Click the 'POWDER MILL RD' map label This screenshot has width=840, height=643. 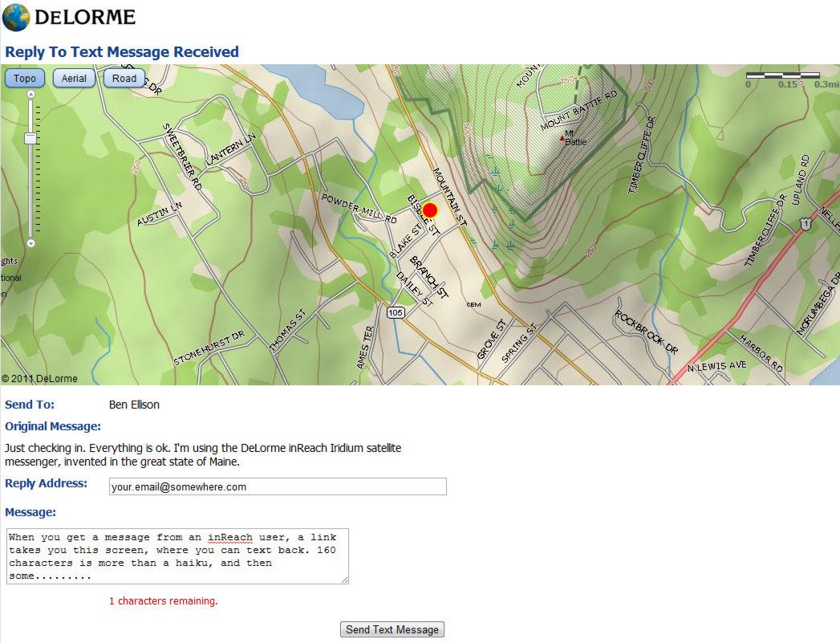(x=359, y=209)
